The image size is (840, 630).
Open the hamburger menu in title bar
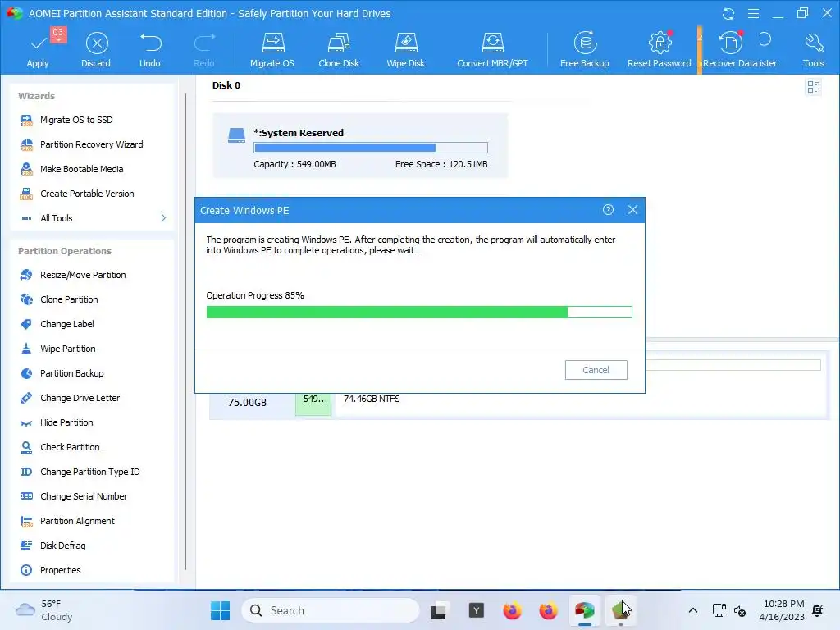pos(753,13)
